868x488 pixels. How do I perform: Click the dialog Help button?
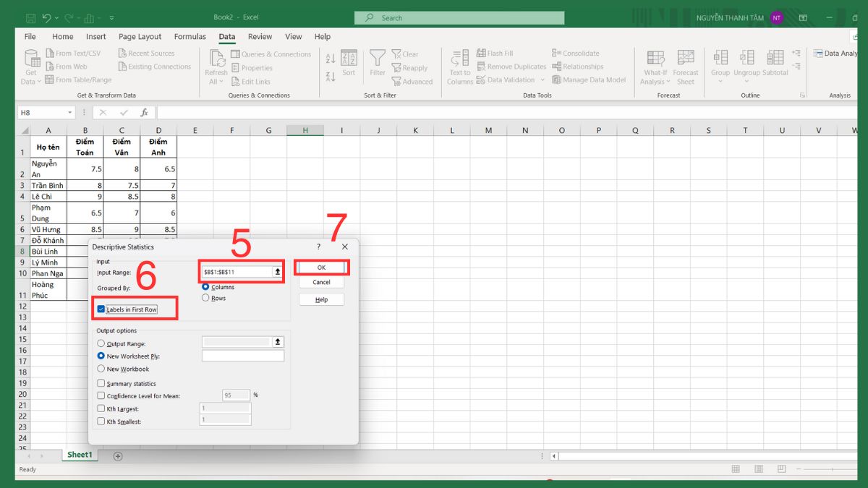coord(322,299)
